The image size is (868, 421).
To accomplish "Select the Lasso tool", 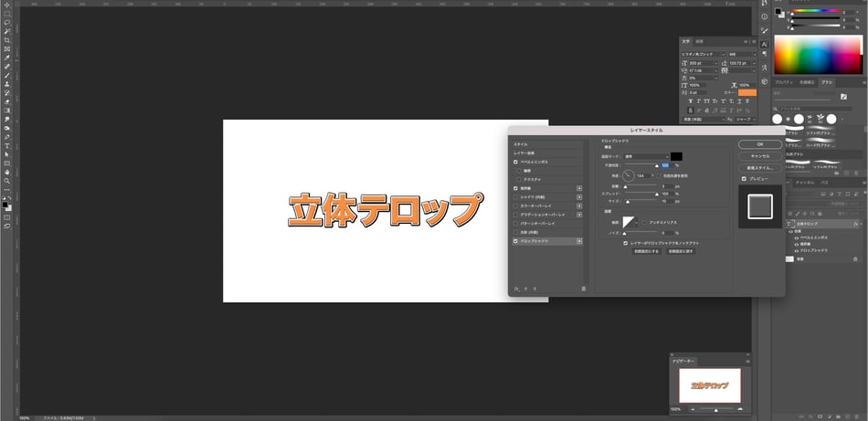I will 7,23.
